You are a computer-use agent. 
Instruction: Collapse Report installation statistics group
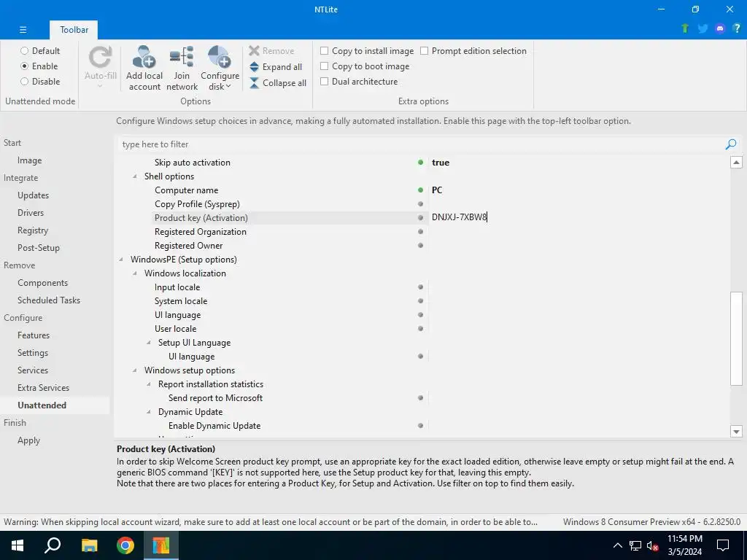(x=149, y=384)
